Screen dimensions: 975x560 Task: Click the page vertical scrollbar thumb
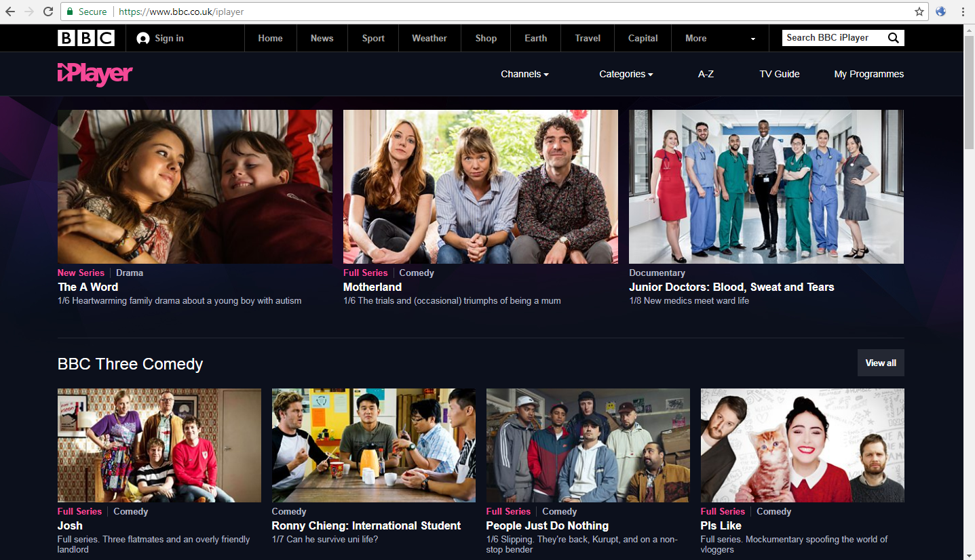[x=969, y=92]
